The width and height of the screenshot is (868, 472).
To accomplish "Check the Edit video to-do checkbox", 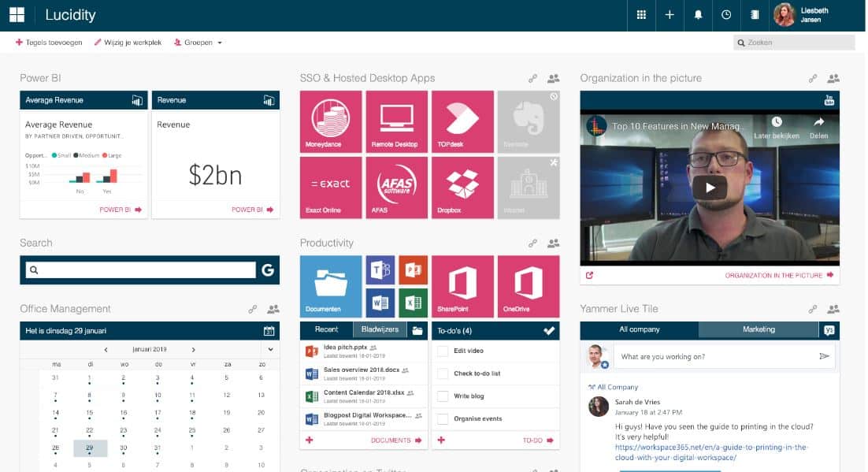I will pos(443,351).
